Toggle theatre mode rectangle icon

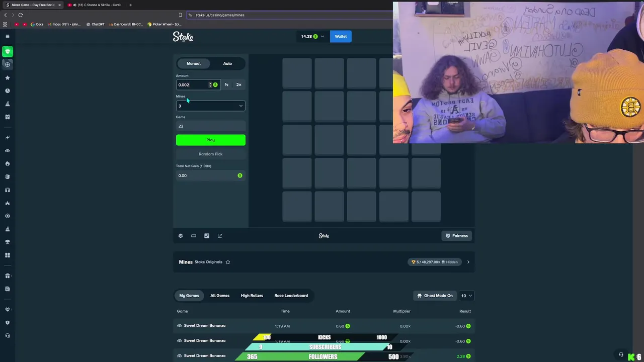pos(194,236)
